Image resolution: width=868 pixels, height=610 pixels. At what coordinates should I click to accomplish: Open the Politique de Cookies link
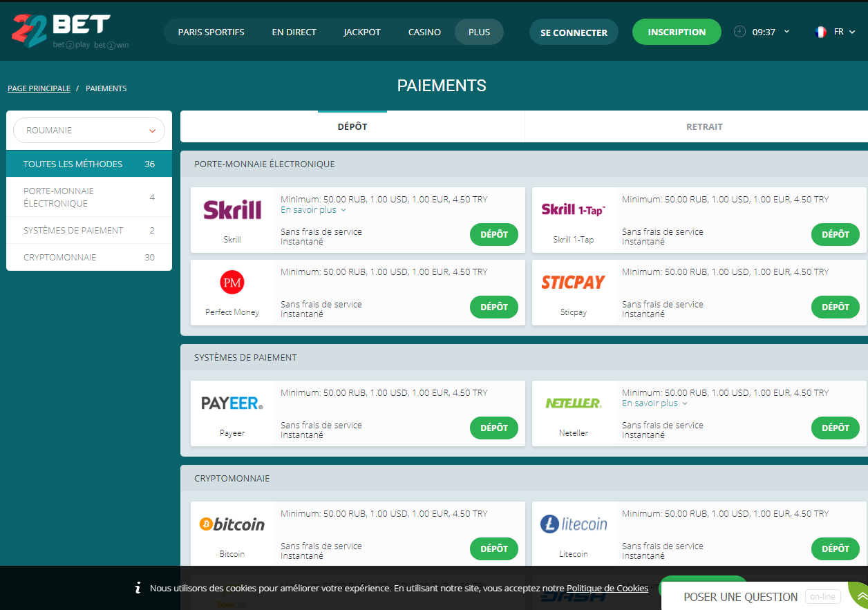click(607, 588)
